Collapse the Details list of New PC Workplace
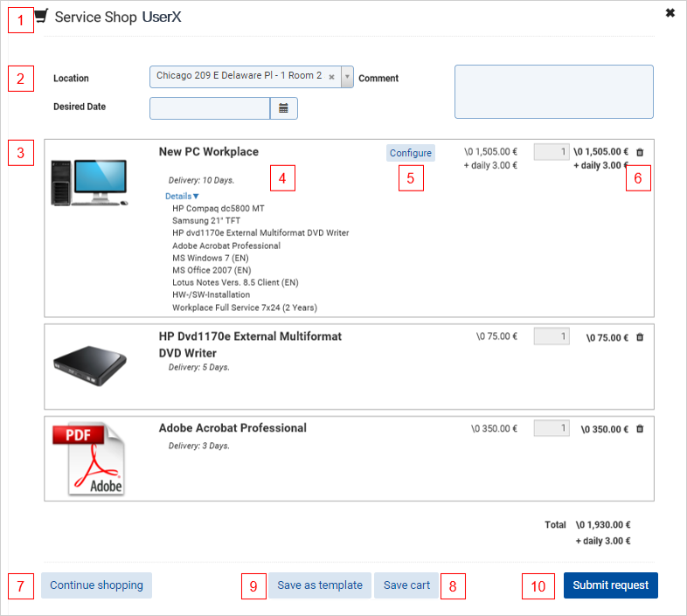Screen dimensions: 687x616 pos(182,197)
